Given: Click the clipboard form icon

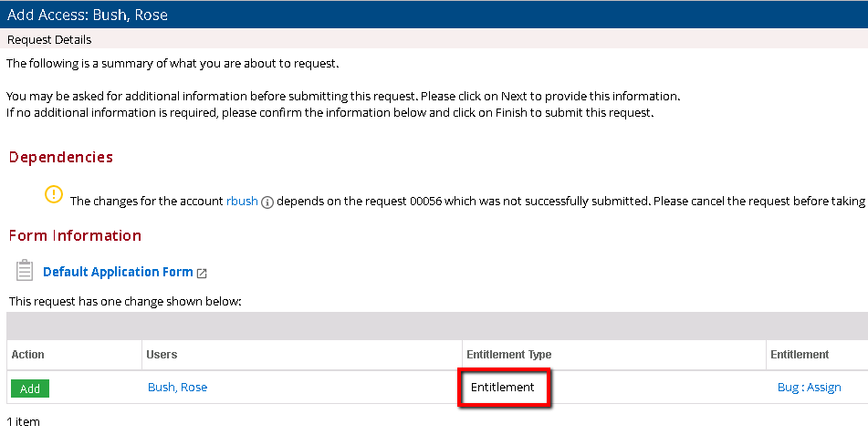Looking at the screenshot, I should coord(26,270).
